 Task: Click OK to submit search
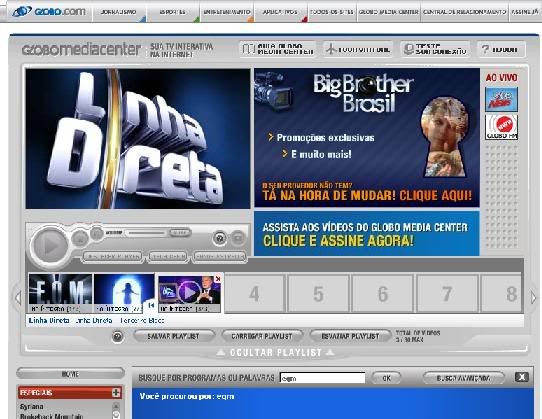(386, 378)
